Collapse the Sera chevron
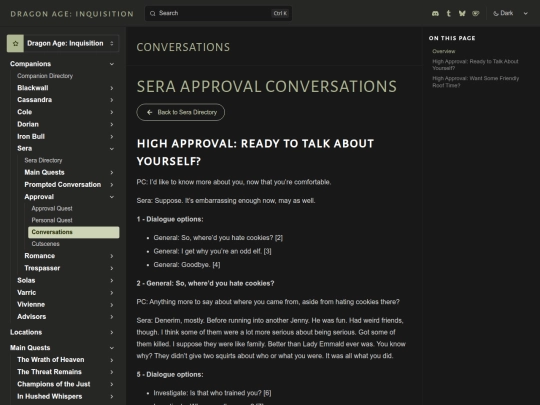The width and height of the screenshot is (540, 405). point(112,149)
